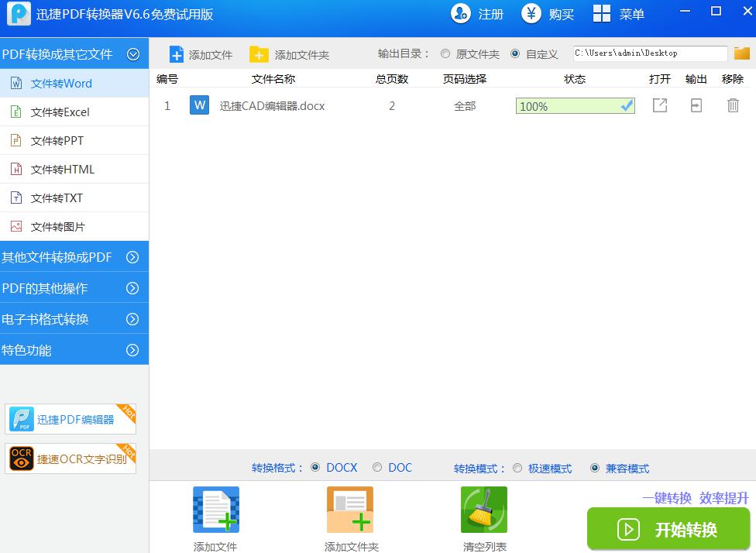Launch 迅捷PDF编辑器 from the sidebar
Screen dimensions: 756x553
[70, 419]
